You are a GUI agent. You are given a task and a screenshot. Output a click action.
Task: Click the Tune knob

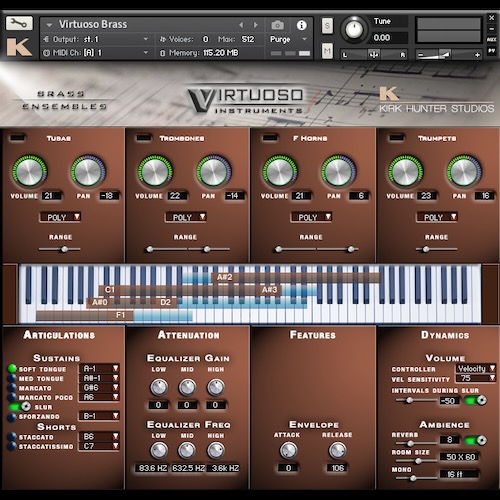[x=354, y=28]
